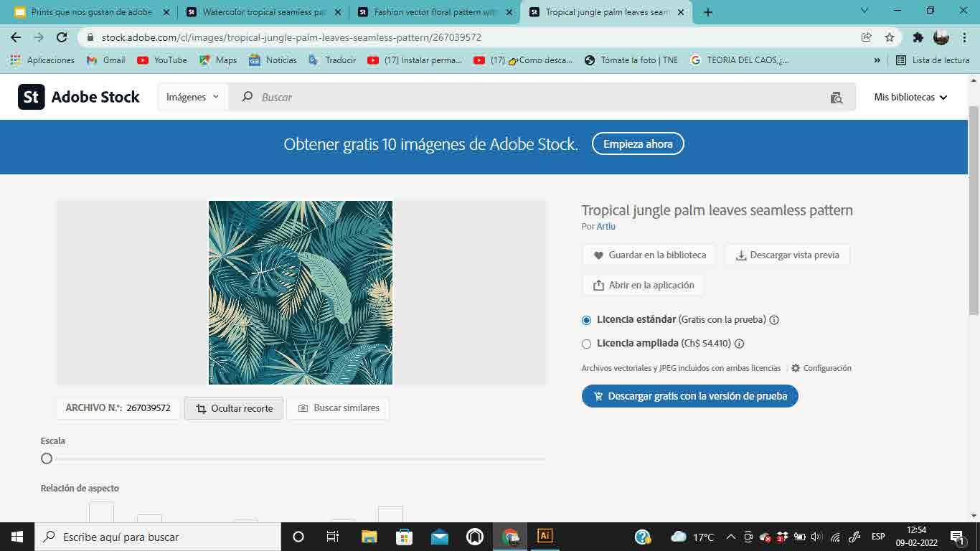Open the Cortana circle in the taskbar

point(298,536)
